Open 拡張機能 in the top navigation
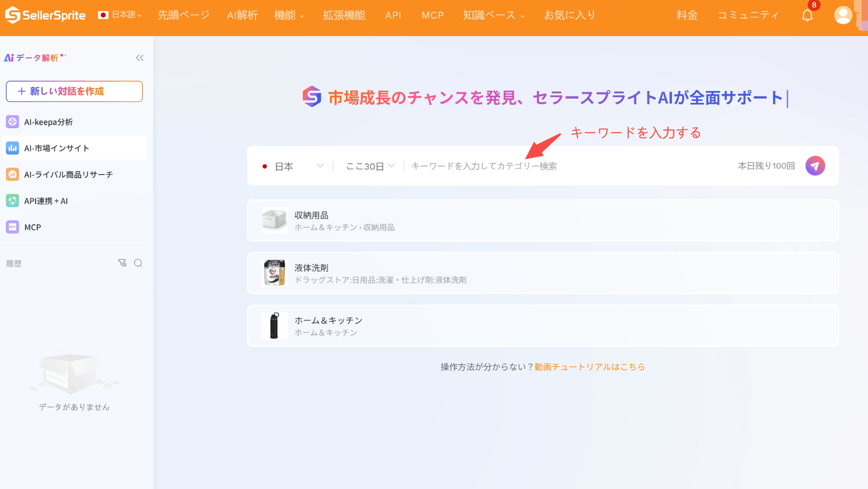 coord(344,15)
